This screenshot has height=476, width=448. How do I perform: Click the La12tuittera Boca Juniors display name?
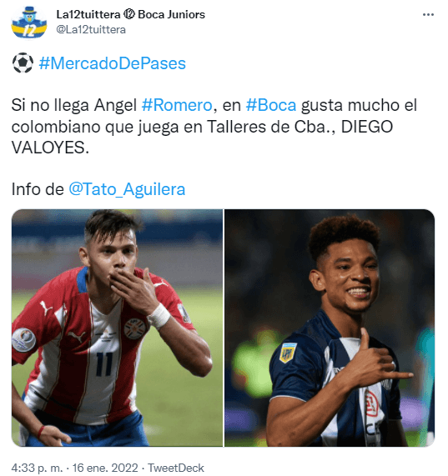click(131, 14)
